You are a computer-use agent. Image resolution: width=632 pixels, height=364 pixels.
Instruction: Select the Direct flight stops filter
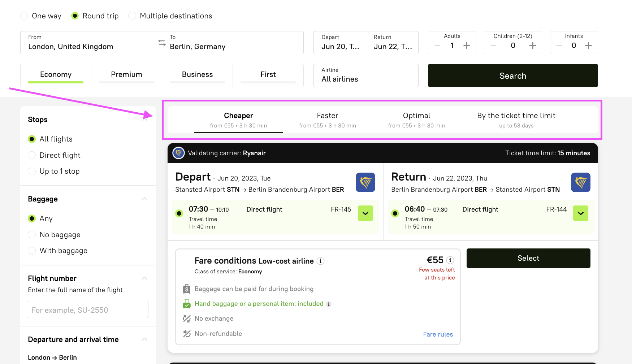[32, 155]
